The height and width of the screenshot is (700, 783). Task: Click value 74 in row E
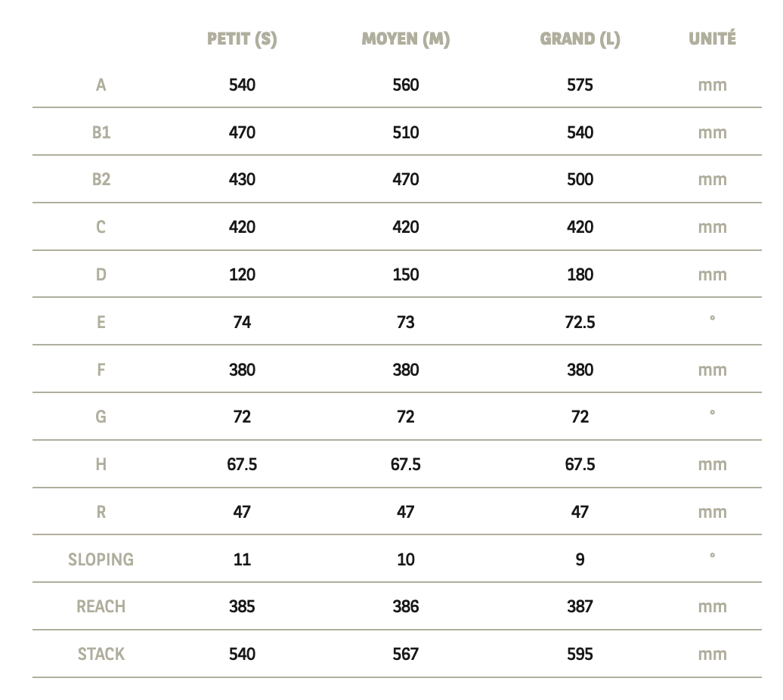242,322
